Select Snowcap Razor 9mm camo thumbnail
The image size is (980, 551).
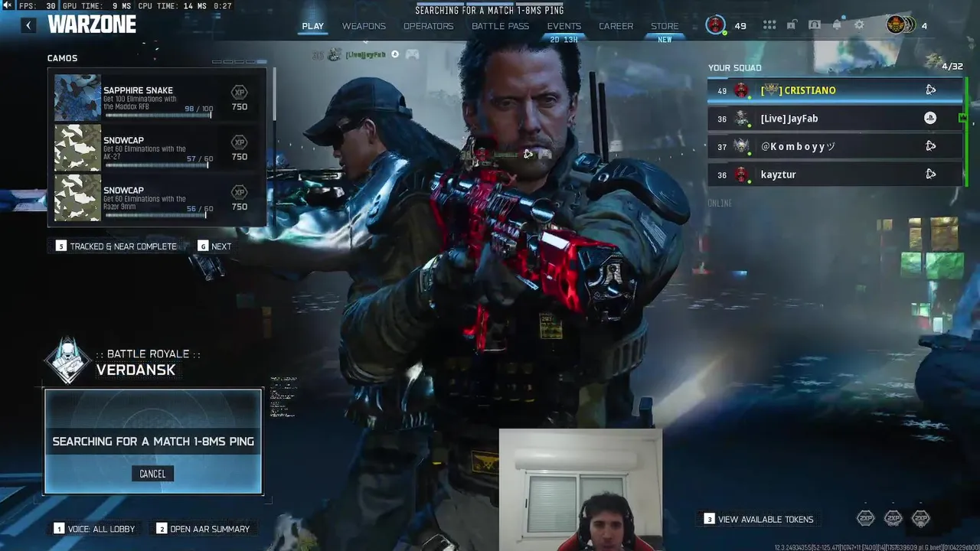(x=77, y=197)
